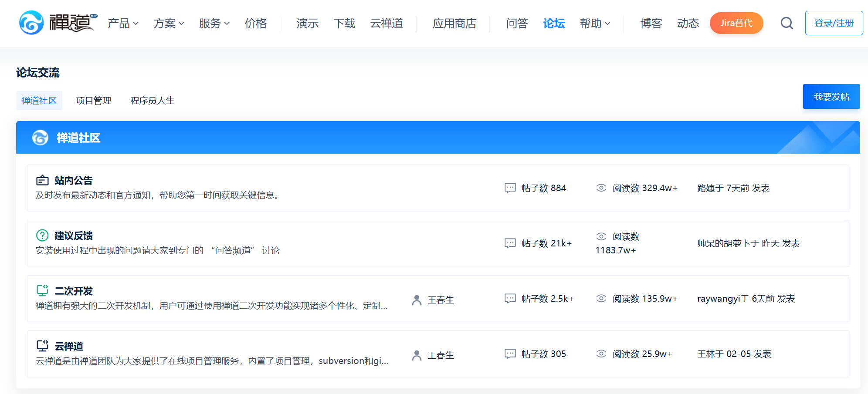
Task: Expand the 产品 dropdown menu
Action: coord(123,24)
